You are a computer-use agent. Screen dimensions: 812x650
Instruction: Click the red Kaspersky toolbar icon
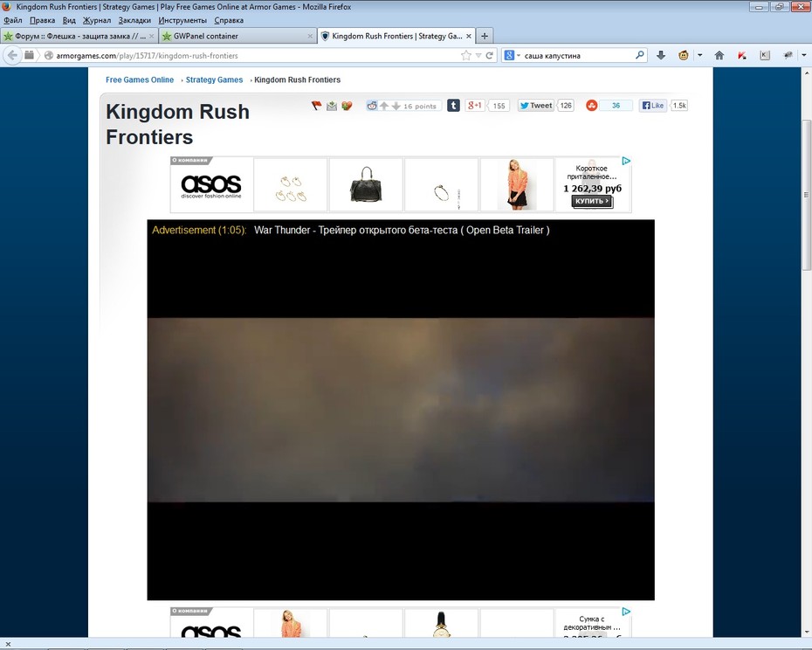pos(742,55)
